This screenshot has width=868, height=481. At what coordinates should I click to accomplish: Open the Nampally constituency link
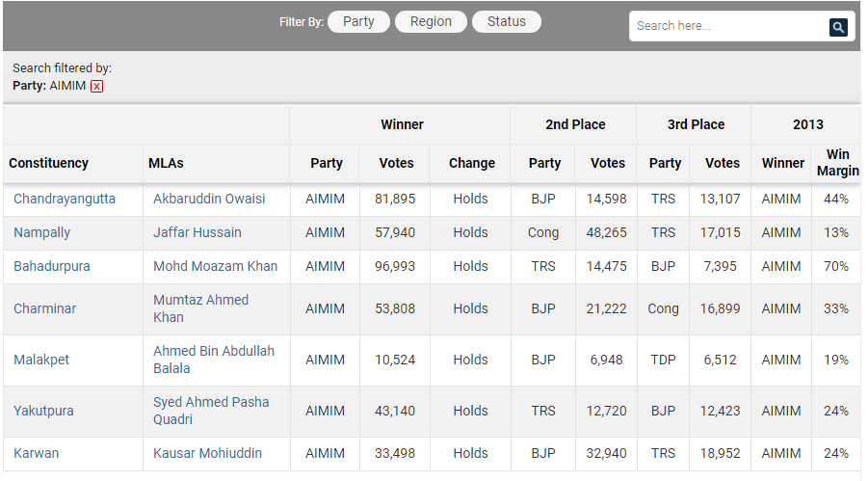pyautogui.click(x=41, y=232)
